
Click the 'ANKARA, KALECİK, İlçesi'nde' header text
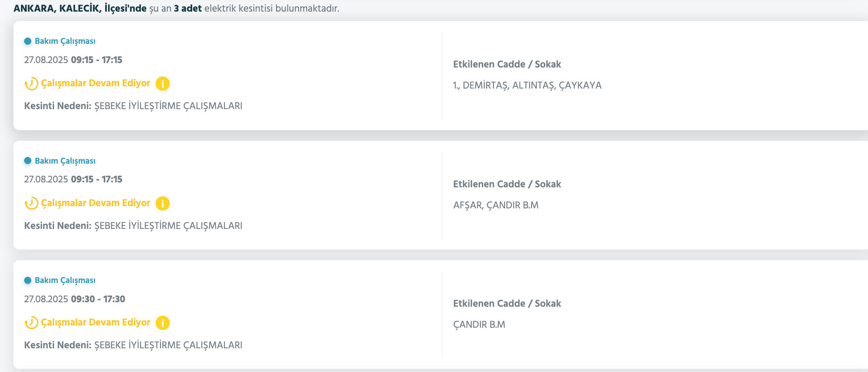pyautogui.click(x=80, y=8)
